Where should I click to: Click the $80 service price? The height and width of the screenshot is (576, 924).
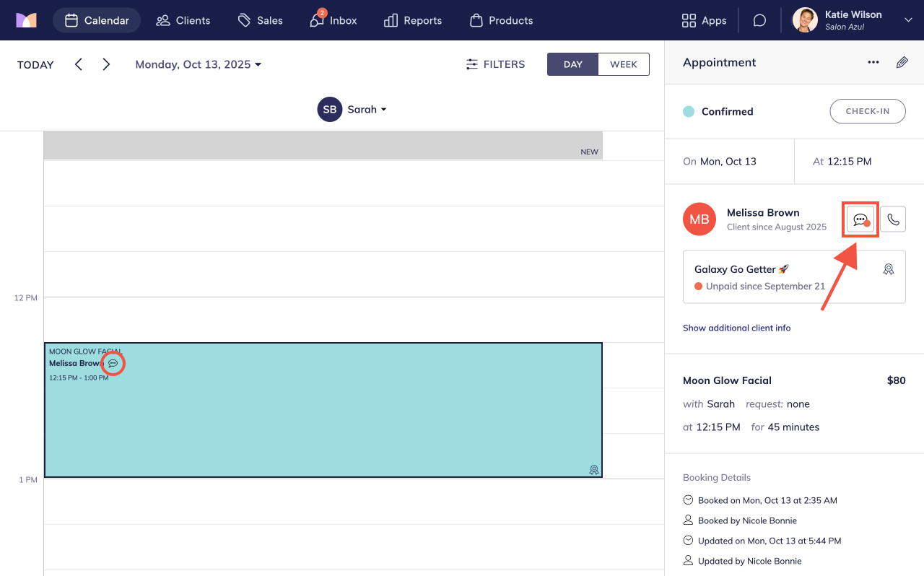pyautogui.click(x=896, y=380)
